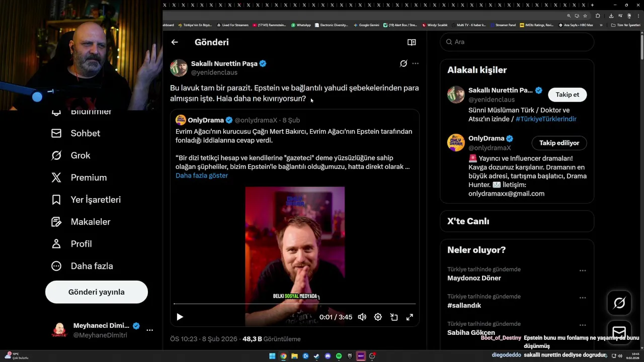Expand hidden bookmarks chevron
644x362 pixels.
coord(601,25)
